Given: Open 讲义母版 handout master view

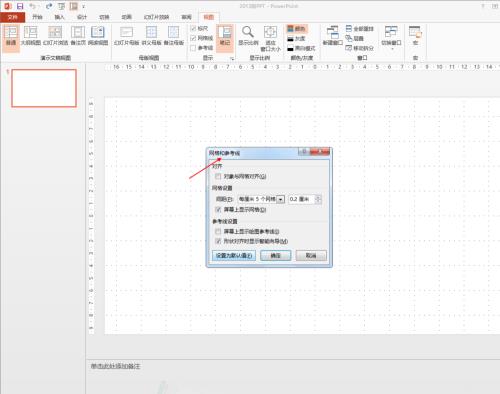Looking at the screenshot, I should 151,36.
